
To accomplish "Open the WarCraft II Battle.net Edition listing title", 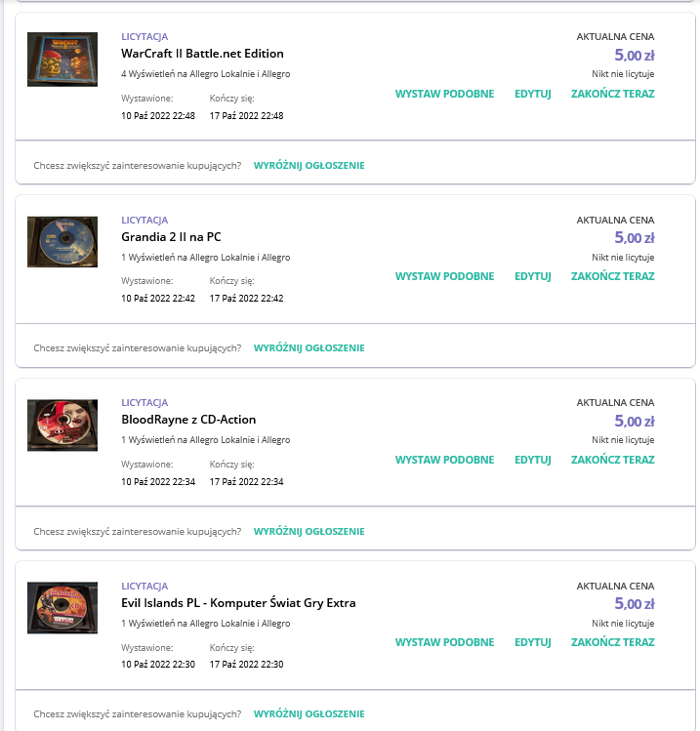I will coord(202,54).
